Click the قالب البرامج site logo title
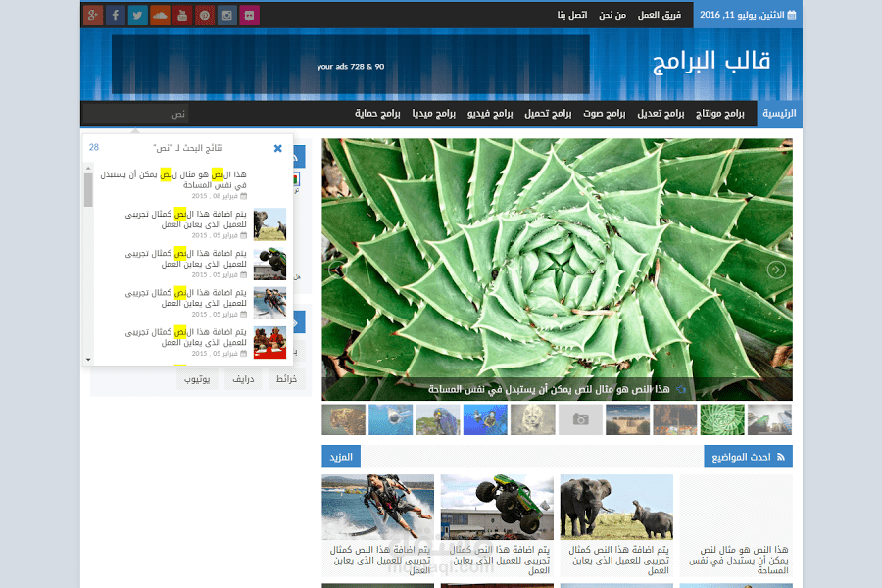Image resolution: width=882 pixels, height=588 pixels. coord(711,62)
